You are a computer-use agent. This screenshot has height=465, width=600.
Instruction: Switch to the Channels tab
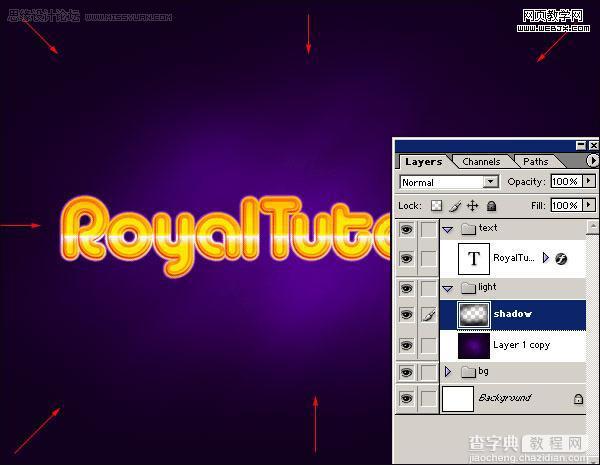[x=481, y=162]
